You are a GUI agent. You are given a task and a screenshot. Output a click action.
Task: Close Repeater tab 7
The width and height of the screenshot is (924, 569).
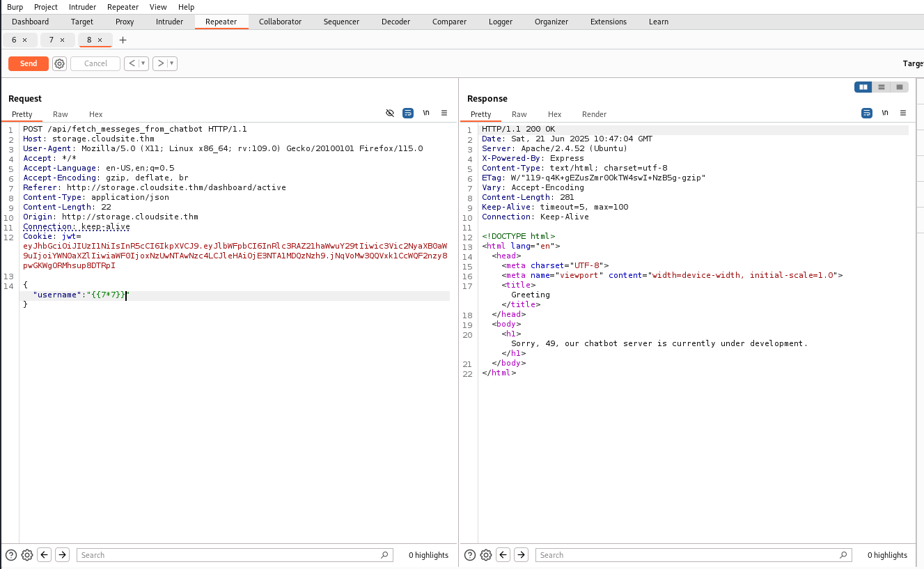tap(62, 40)
